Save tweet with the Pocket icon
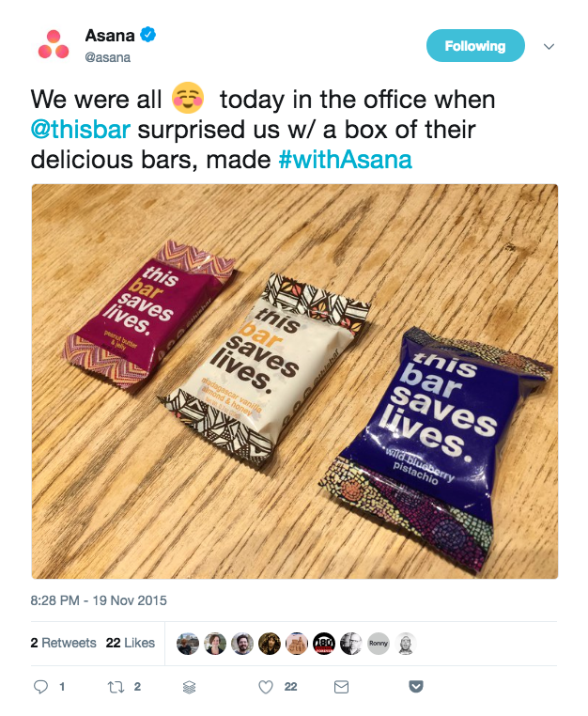 coord(415,687)
